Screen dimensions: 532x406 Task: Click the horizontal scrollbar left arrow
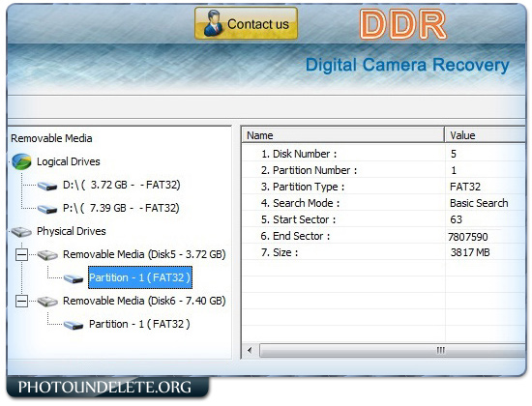pos(251,350)
